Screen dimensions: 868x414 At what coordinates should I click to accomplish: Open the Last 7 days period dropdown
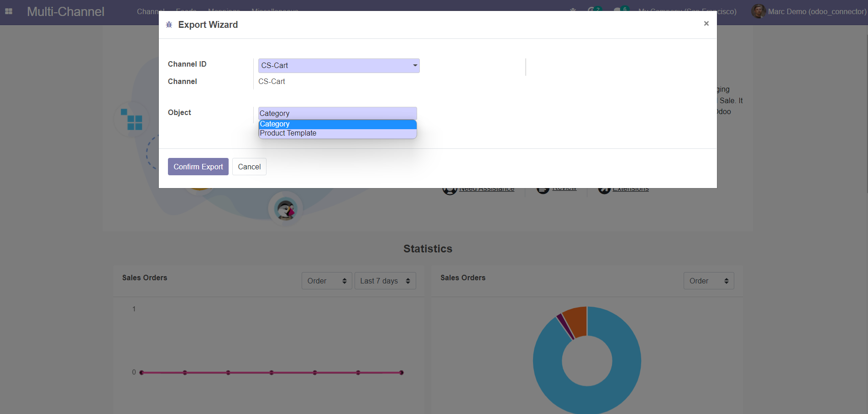[x=385, y=281]
